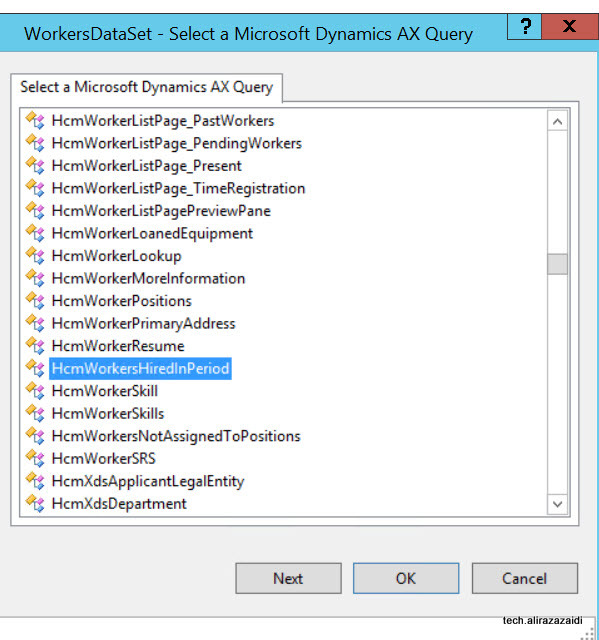The height and width of the screenshot is (640, 599).
Task: Click the query icon beside HcmWorkerLoanedEquipment
Action: click(35, 233)
